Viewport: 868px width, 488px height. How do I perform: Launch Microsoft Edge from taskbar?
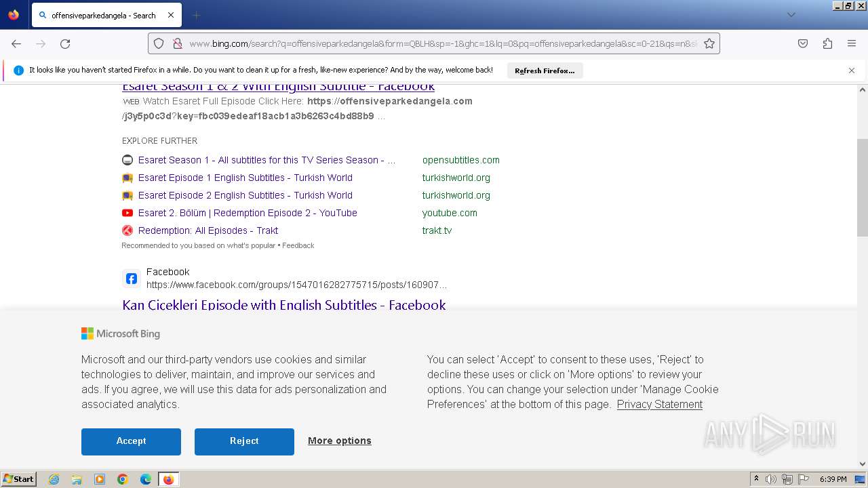[x=146, y=479]
